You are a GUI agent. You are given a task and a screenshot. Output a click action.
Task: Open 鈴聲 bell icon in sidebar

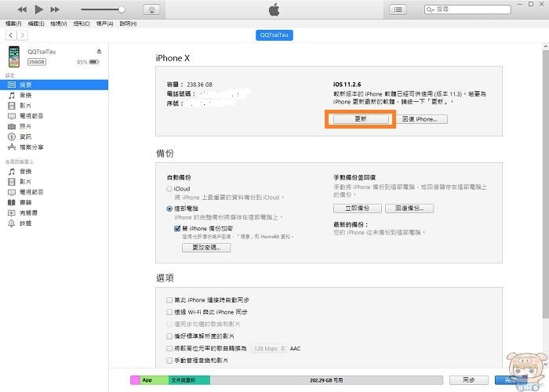pyautogui.click(x=12, y=223)
